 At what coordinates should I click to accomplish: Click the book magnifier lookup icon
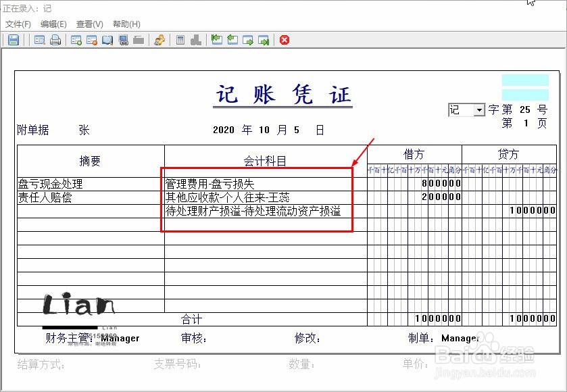(107, 40)
